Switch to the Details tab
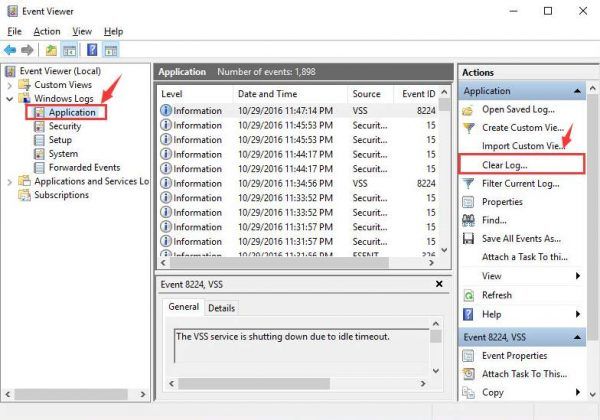The height and width of the screenshot is (420, 600). tap(221, 308)
